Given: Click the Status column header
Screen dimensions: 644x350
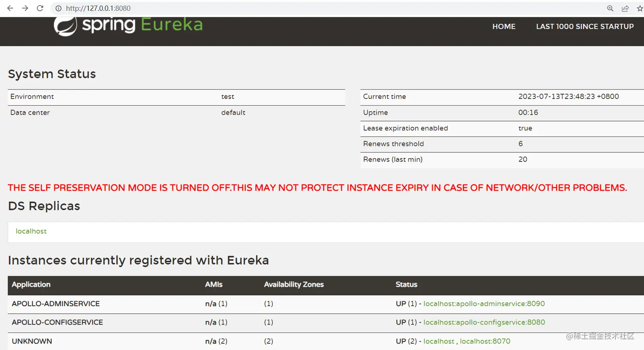Looking at the screenshot, I should point(406,284).
